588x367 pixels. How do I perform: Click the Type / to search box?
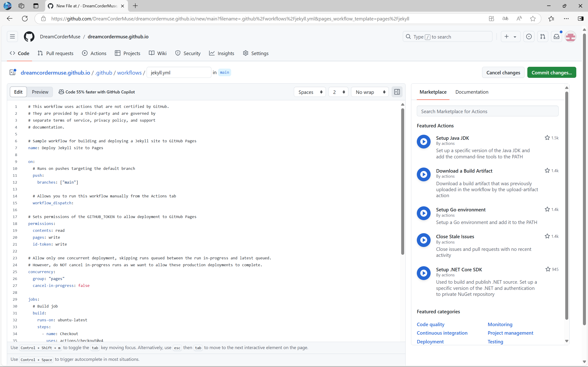click(447, 37)
